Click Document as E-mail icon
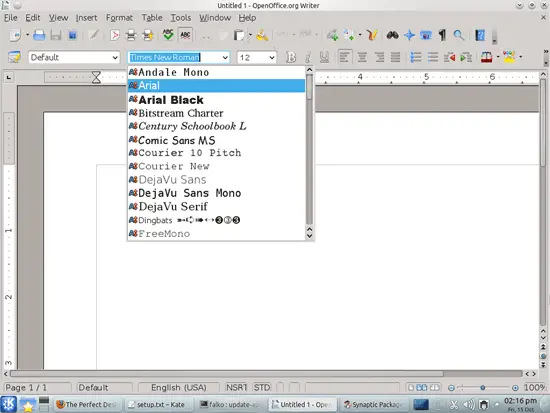 tap(73, 35)
